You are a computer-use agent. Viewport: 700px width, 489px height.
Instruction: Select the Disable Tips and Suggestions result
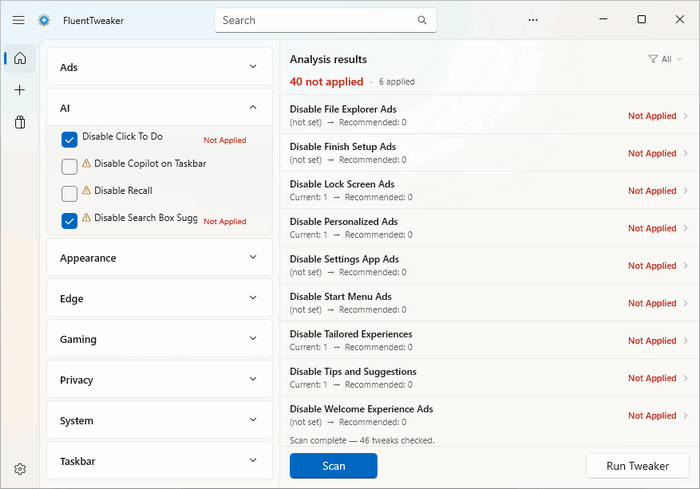pyautogui.click(x=489, y=378)
